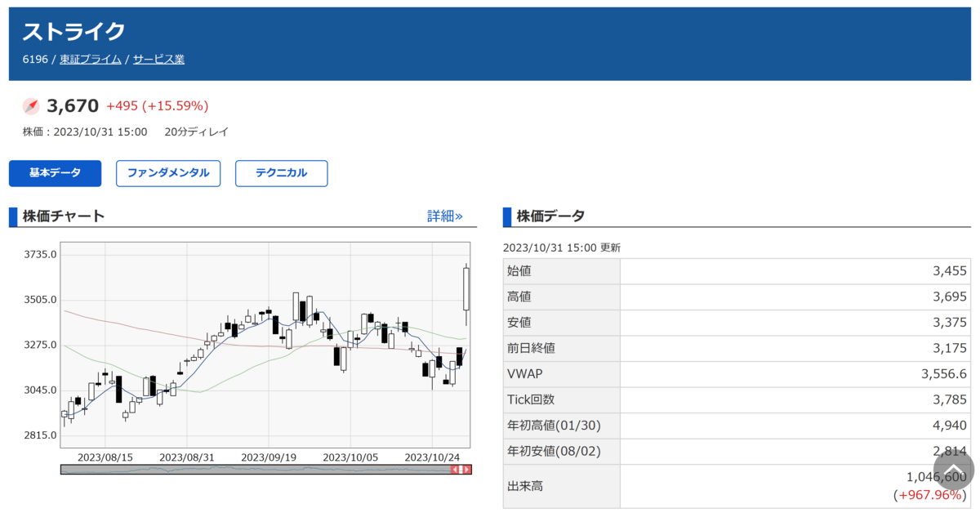Click the stock price chart area
The height and width of the screenshot is (513, 980).
[x=266, y=346]
